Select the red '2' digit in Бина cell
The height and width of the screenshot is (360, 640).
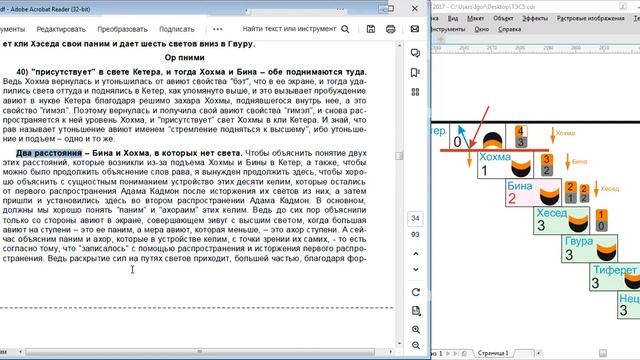(x=512, y=199)
